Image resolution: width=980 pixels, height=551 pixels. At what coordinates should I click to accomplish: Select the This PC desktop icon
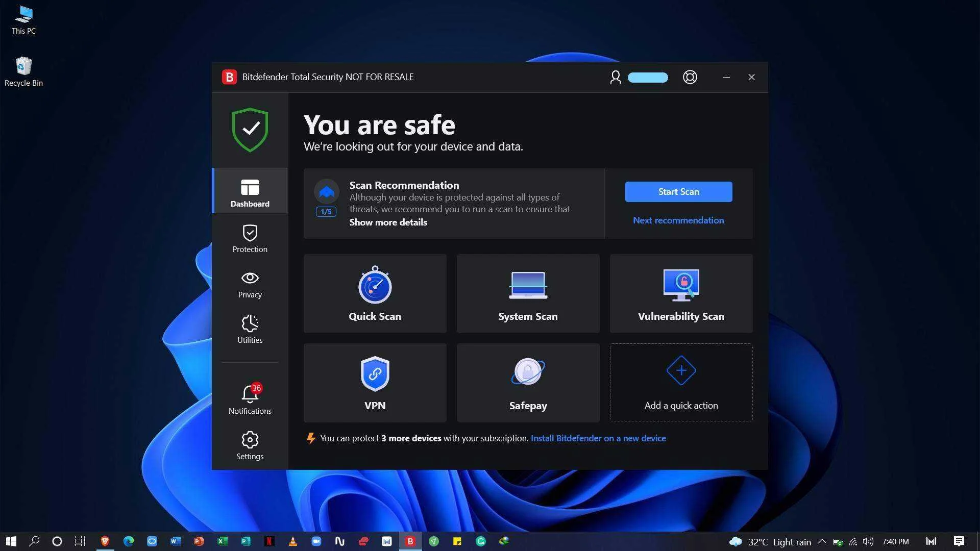(x=24, y=20)
